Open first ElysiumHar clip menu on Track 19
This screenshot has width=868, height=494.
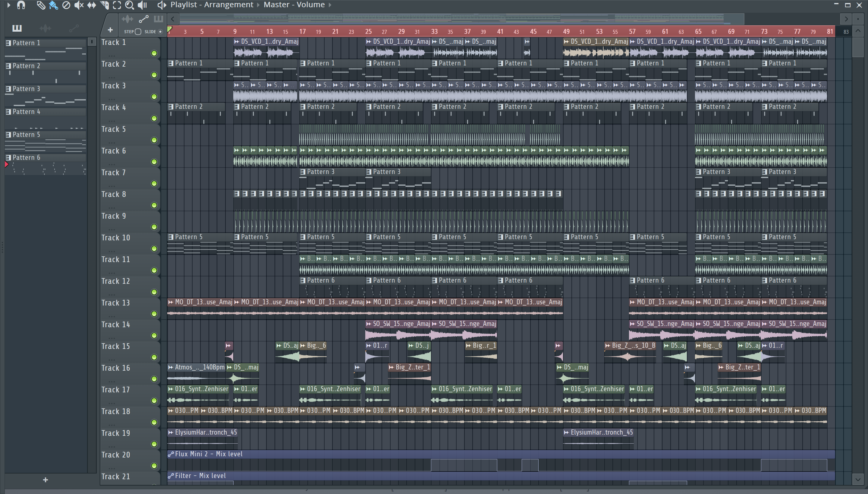(x=171, y=432)
